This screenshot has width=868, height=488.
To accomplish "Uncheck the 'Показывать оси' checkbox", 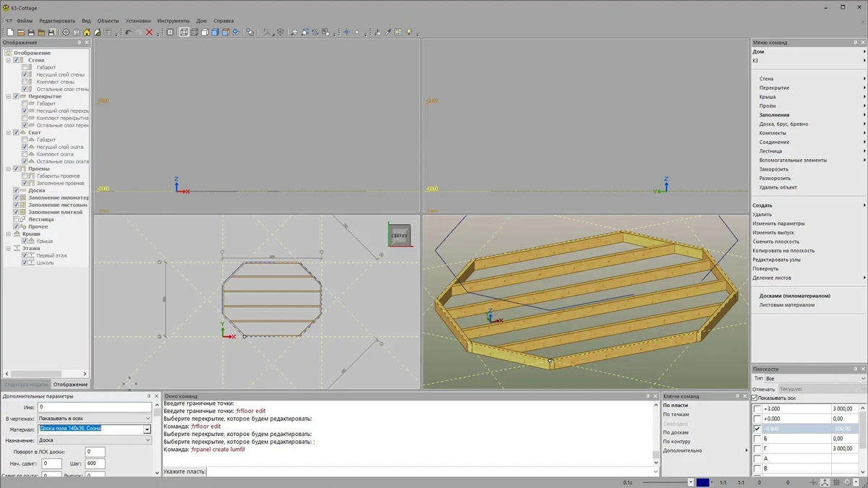I will [x=755, y=398].
